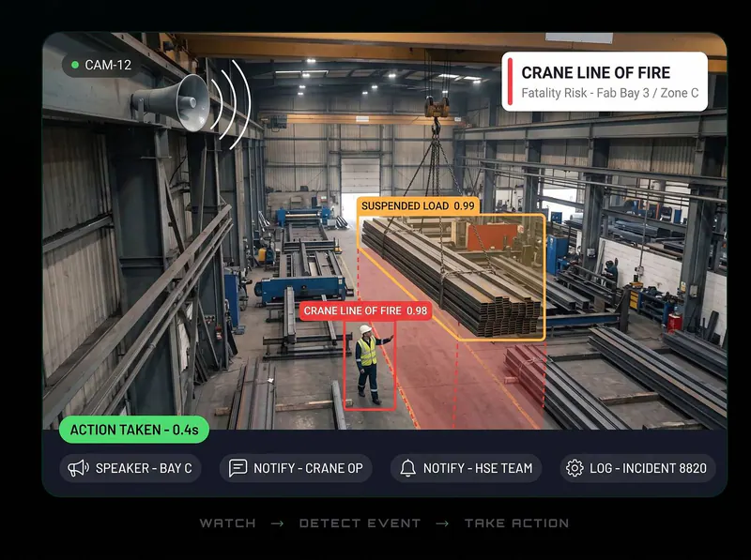The width and height of the screenshot is (751, 560).
Task: Open the NOTIFY - CRANE OP action
Action: (x=296, y=468)
